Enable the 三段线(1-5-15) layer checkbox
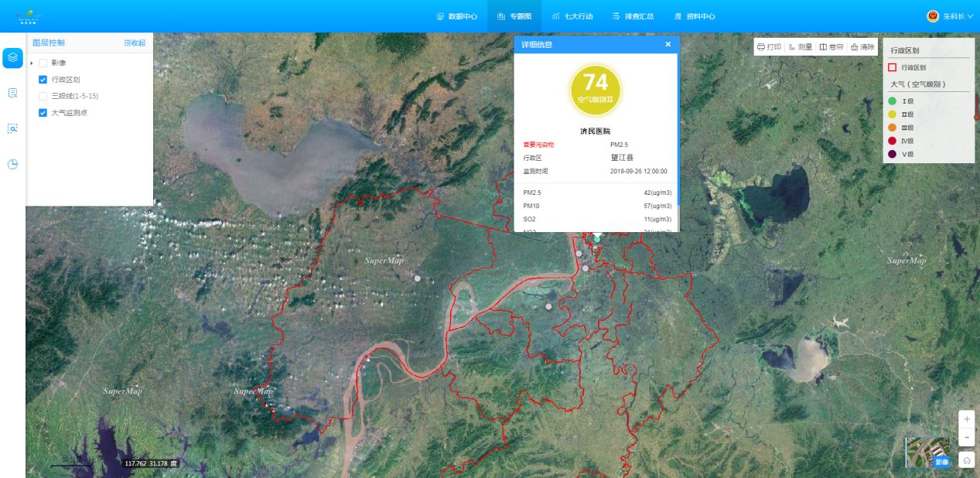The image size is (980, 478). 43,96
